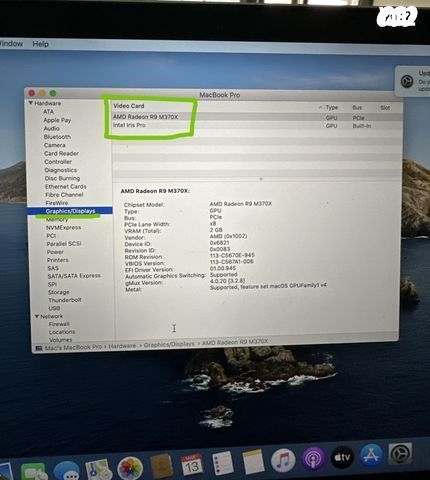Sort by Type column arrow
Screen dimensions: 430x480
[x=320, y=107]
